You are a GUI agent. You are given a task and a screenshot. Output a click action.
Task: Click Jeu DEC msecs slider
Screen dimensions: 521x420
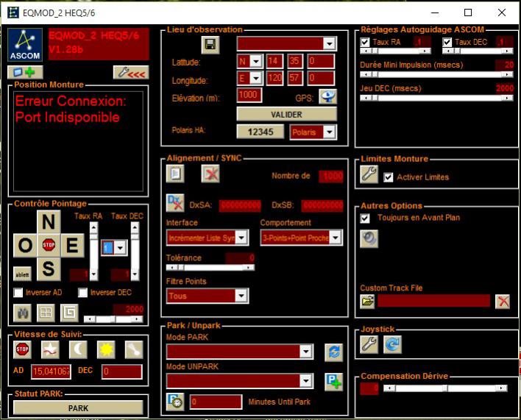(436, 98)
